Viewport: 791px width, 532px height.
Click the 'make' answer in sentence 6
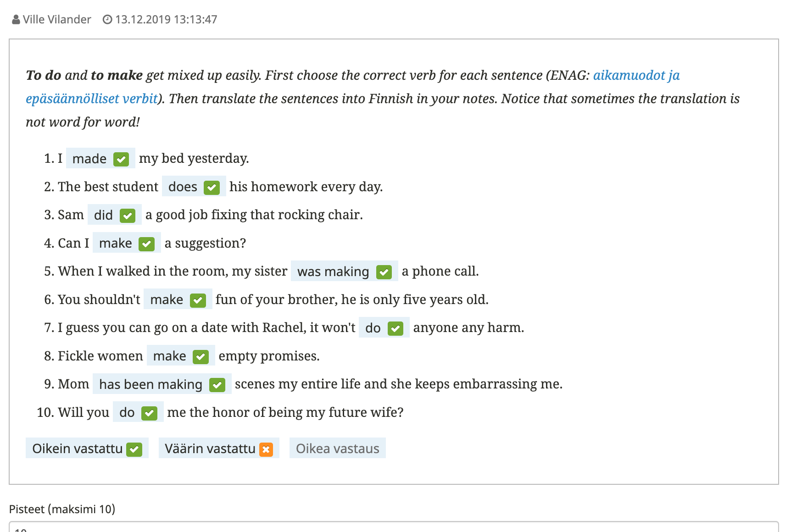click(167, 299)
